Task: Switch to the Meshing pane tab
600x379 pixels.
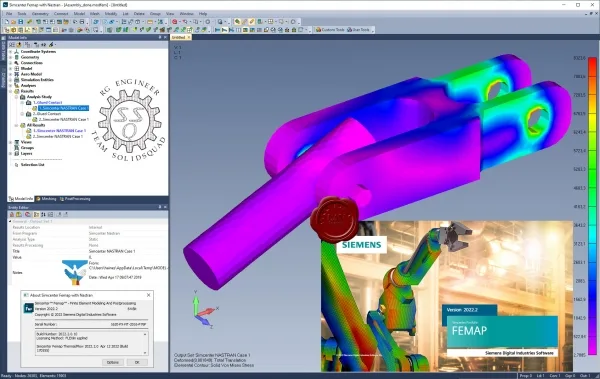Action: (46, 199)
